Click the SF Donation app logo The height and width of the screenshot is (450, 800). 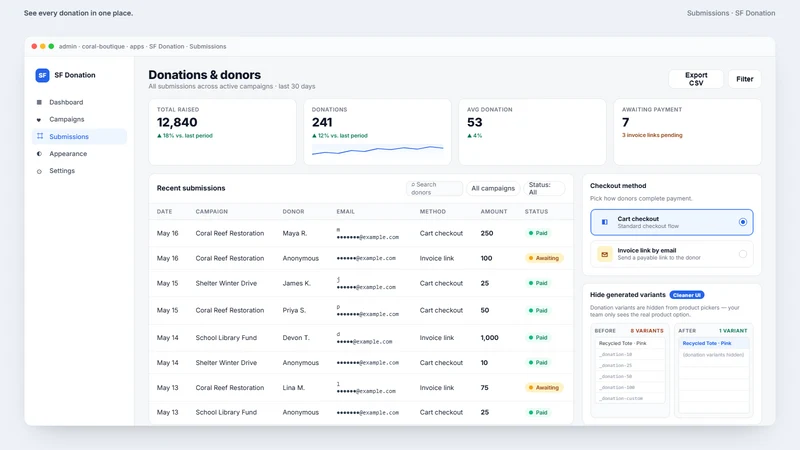[x=42, y=75]
